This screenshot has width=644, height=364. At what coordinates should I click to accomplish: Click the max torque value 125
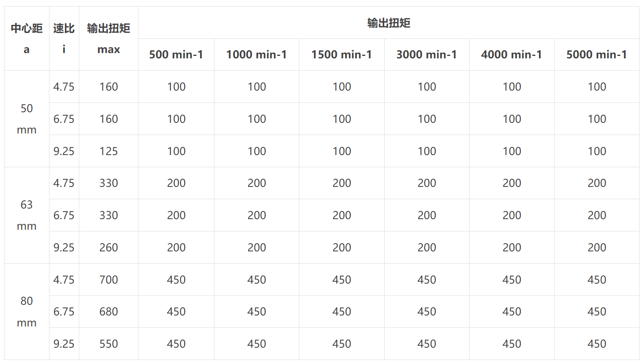[109, 151]
